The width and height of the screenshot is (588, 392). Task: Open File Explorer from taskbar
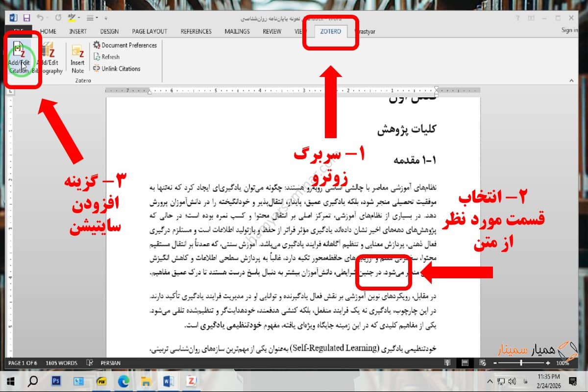click(146, 381)
